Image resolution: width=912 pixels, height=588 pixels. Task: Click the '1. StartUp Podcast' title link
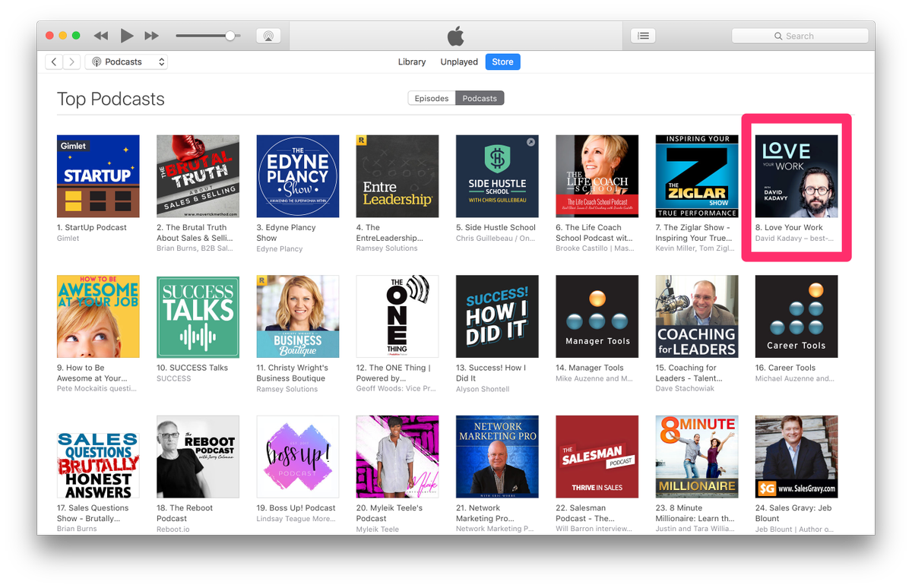pos(92,227)
